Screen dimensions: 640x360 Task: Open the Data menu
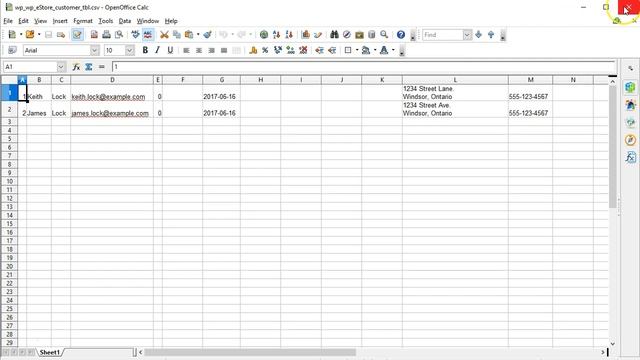pos(125,21)
